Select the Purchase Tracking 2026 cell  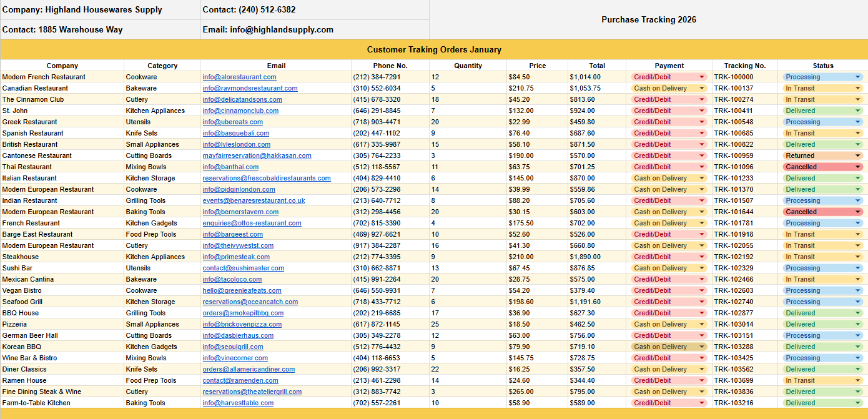pos(649,19)
